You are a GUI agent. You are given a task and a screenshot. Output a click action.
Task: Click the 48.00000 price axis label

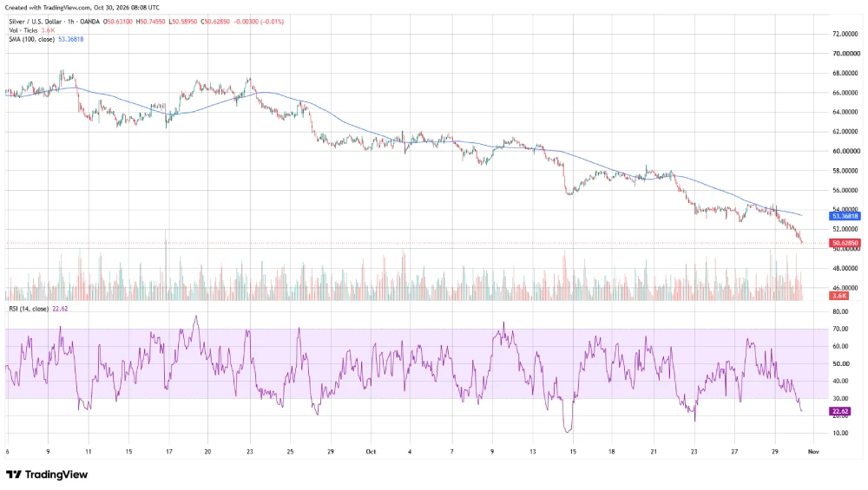[846, 268]
